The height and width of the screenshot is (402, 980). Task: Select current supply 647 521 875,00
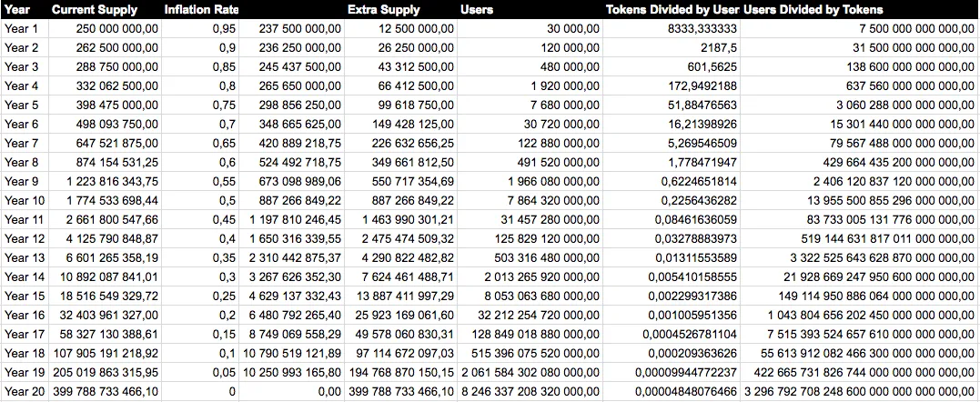[x=105, y=143]
